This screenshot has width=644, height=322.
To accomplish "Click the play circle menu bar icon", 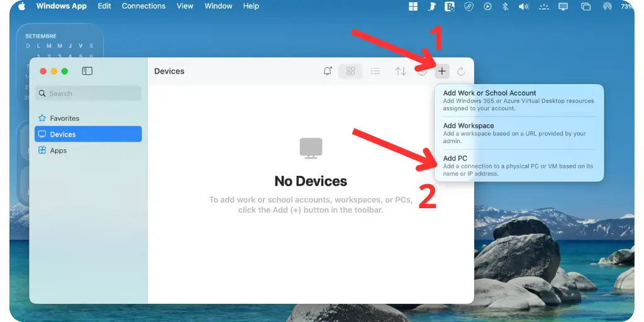I will [x=487, y=6].
